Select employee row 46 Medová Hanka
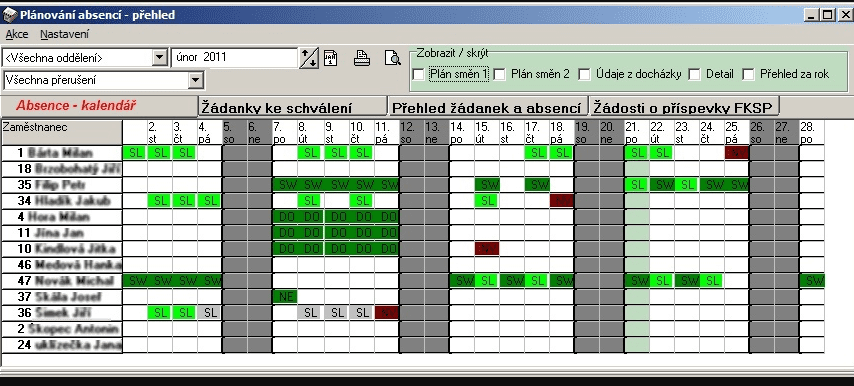 pos(62,265)
